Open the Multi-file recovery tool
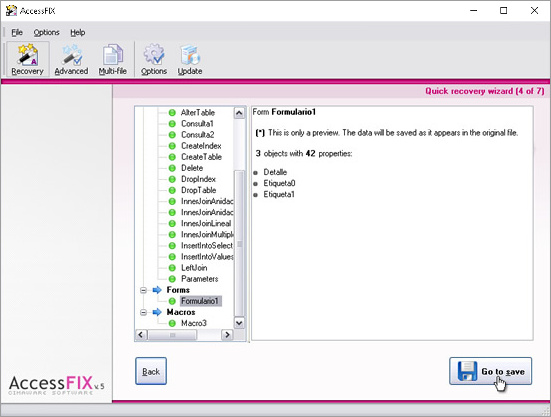Image resolution: width=551 pixels, height=417 pixels. click(112, 59)
